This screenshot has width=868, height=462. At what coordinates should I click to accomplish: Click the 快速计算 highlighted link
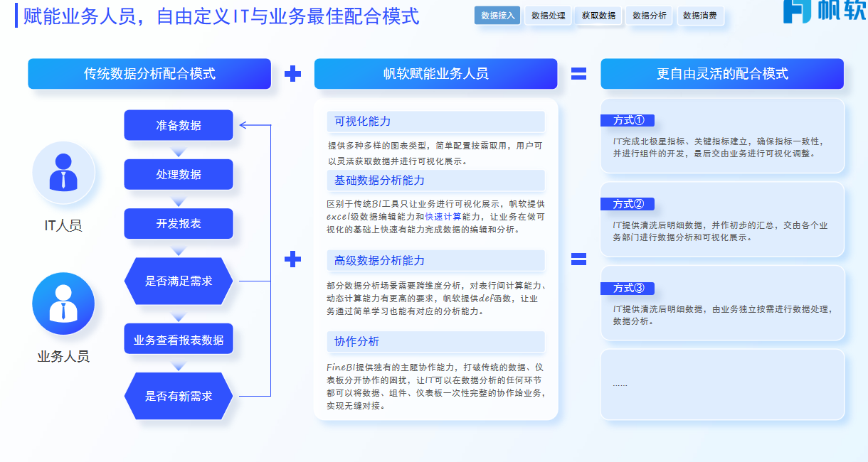pos(443,217)
